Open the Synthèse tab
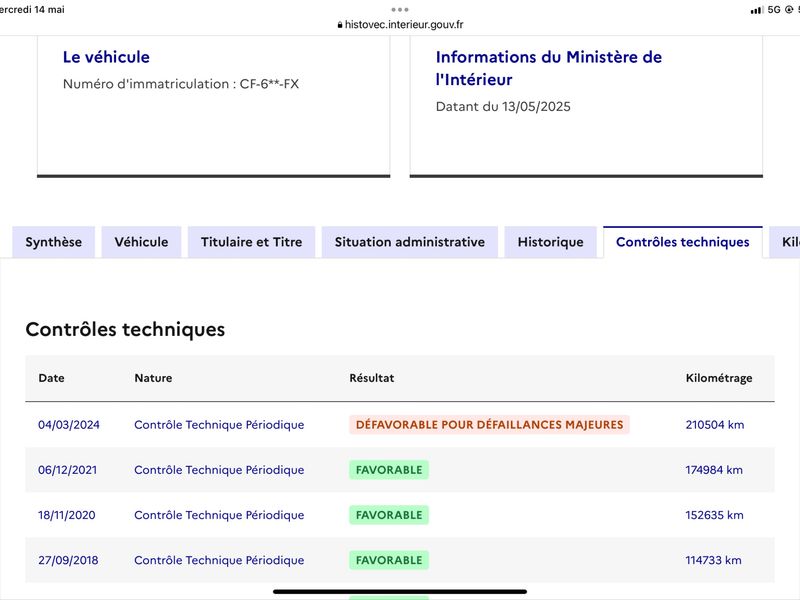 coord(54,242)
